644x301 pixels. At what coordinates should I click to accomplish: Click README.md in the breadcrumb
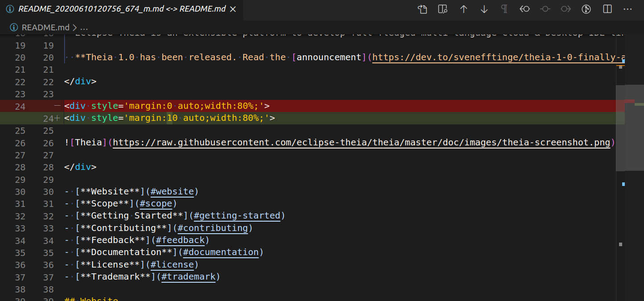point(45,27)
